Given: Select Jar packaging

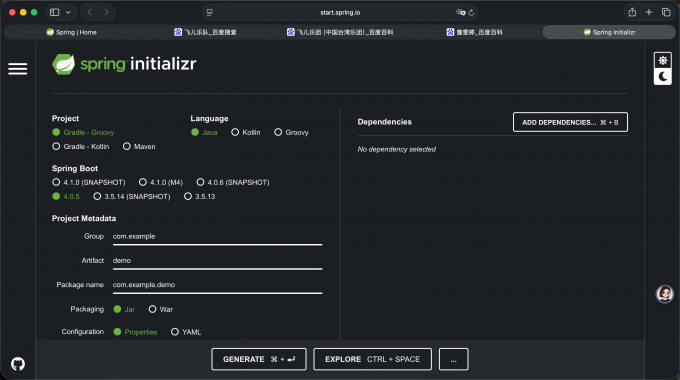Looking at the screenshot, I should pos(124,309).
